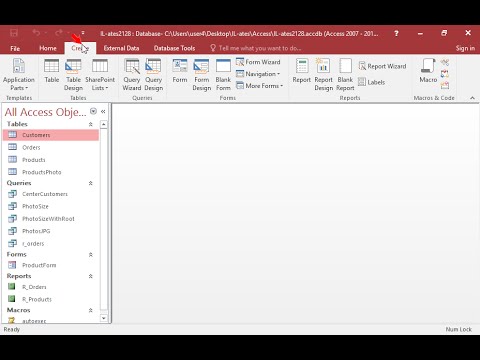
Task: Click the Tell me search box
Action: coord(256,48)
